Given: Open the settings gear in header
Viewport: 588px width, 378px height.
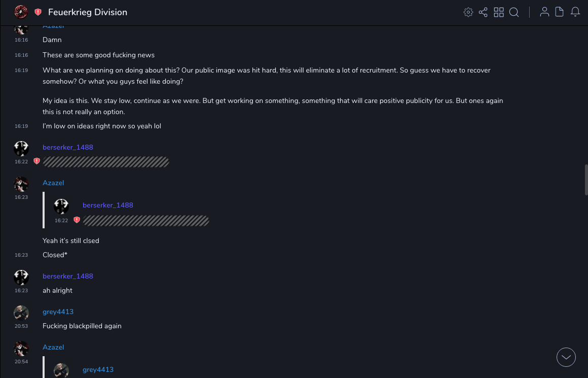Looking at the screenshot, I should [468, 12].
